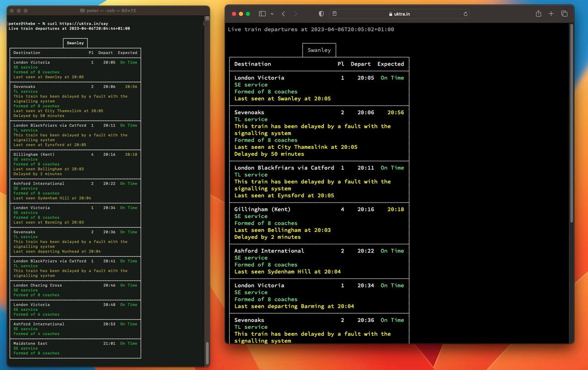The image size is (588, 370).
Task: Click departure time 20:36 in Safari
Action: pos(366,320)
